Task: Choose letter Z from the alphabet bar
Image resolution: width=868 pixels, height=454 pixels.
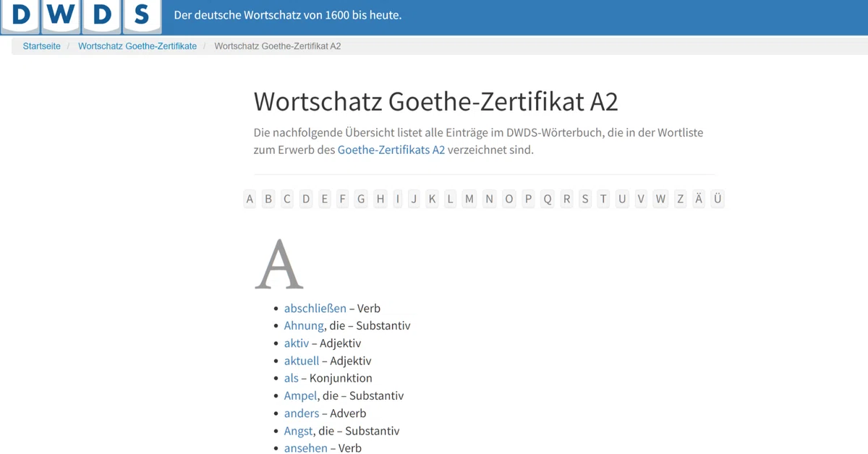Action: pyautogui.click(x=680, y=199)
